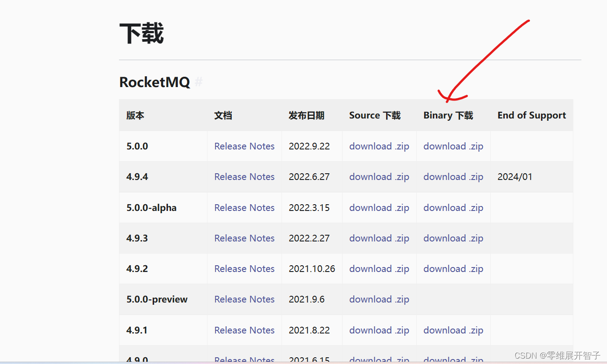The width and height of the screenshot is (607, 364).
Task: Open Release Notes for version 4.9.4
Action: tap(244, 176)
